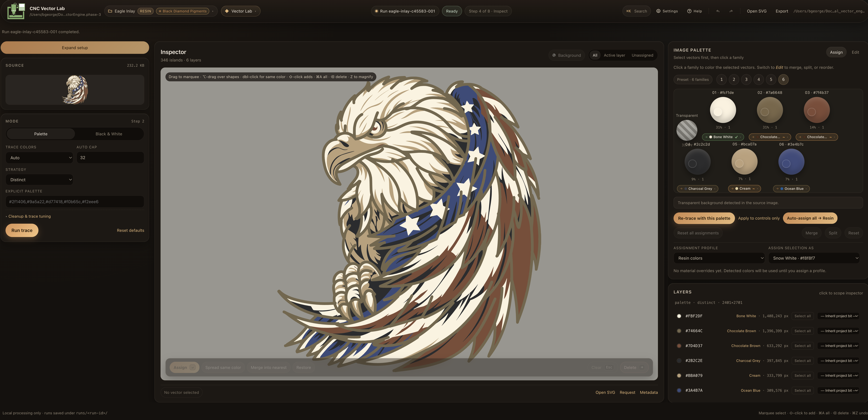Screen dimensions: 868x420
Task: Click the layer dot beside #74664C
Action: coord(679,331)
